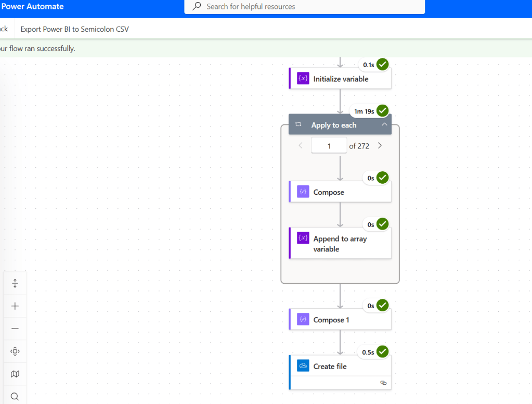Click the Initialize variable action icon
Image resolution: width=532 pixels, height=404 pixels.
pos(302,78)
